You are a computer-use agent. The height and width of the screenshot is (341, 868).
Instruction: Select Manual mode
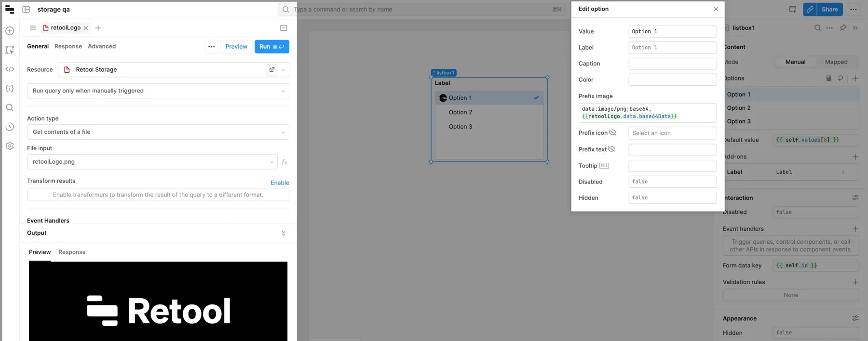(795, 62)
